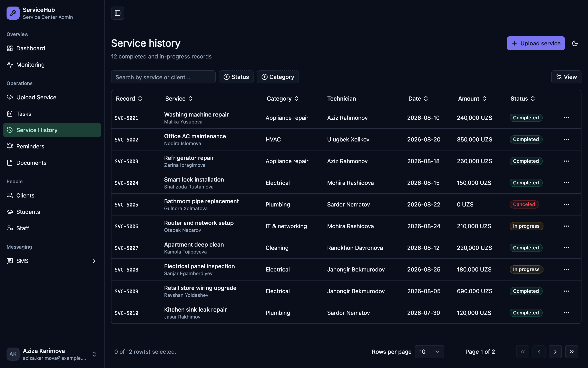Image resolution: width=588 pixels, height=368 pixels.
Task: Click the AK user avatar
Action: (13, 354)
